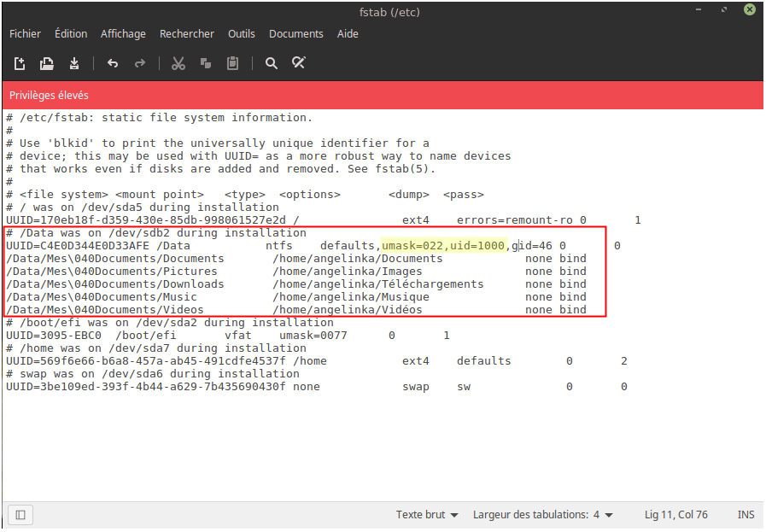Screen dimensions: 766x532
Task: Click on gid=46 option text
Action: (x=531, y=246)
